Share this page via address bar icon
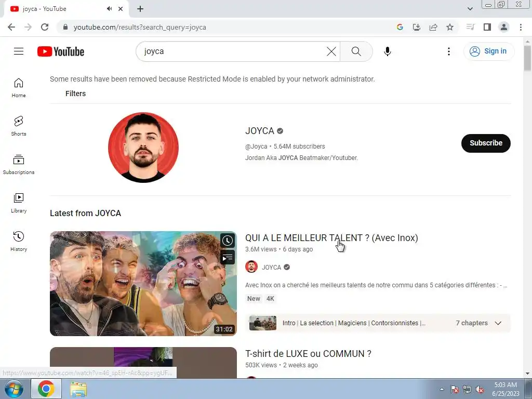532x399 pixels. [433, 27]
